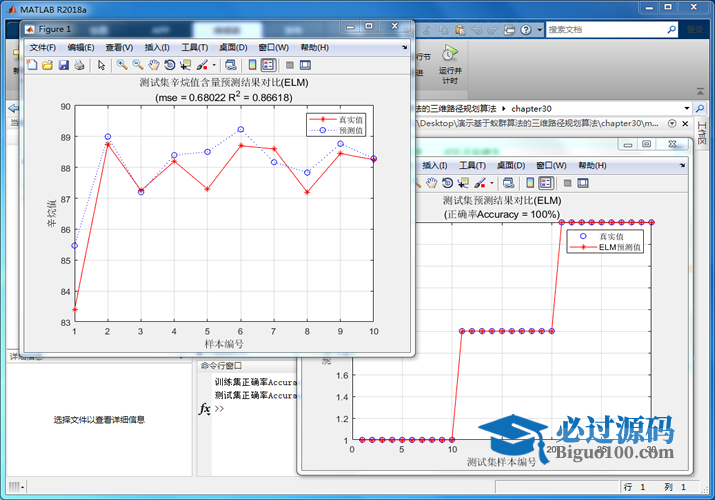
Task: Click the back navigation arrow in MATLAB
Action: pos(14,108)
